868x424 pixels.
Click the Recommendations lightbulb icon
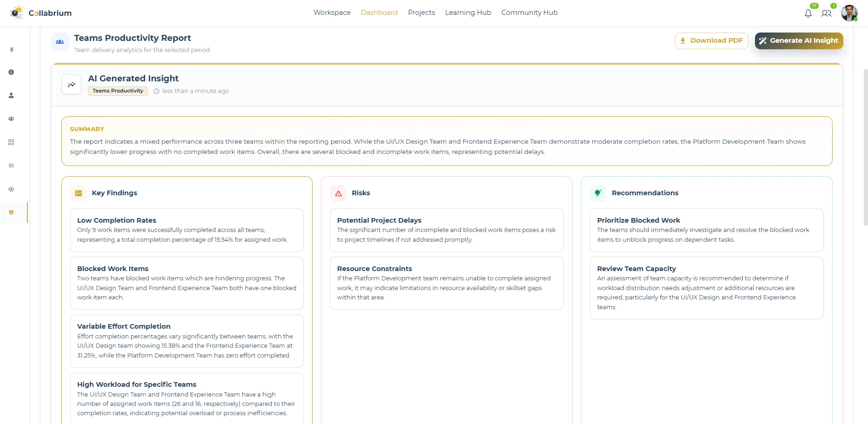(598, 193)
